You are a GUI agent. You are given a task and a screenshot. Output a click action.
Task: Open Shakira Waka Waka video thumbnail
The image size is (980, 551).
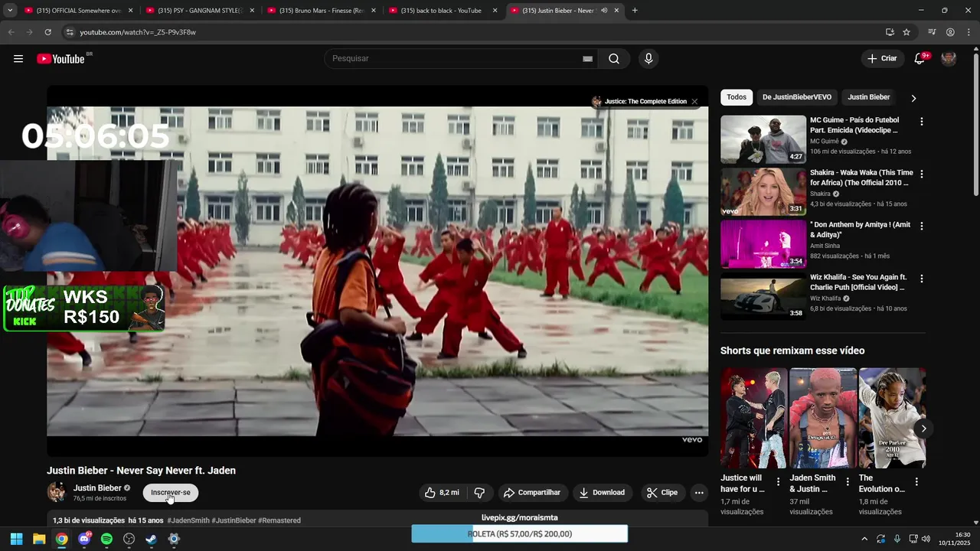(x=763, y=191)
